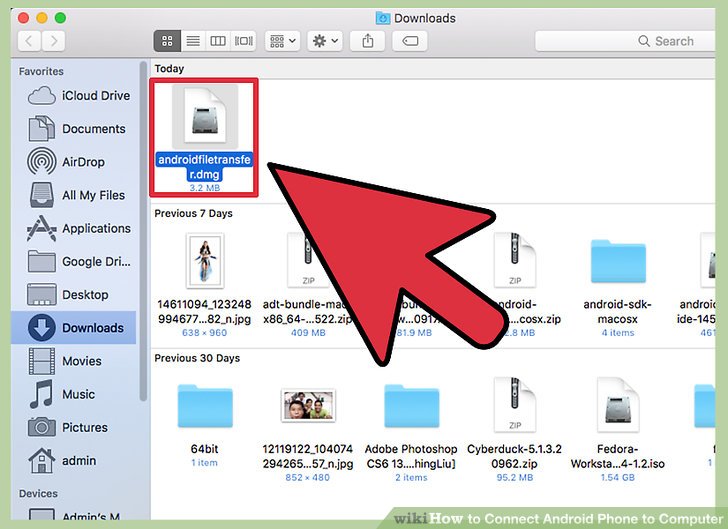The height and width of the screenshot is (529, 728).
Task: Click the Previous 7 Days group header
Action: click(x=194, y=214)
